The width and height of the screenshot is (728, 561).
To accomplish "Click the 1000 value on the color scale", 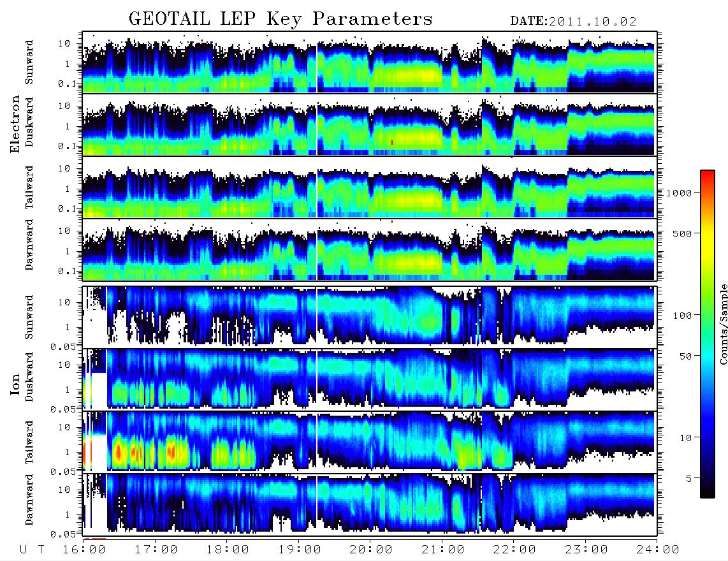I will [x=679, y=193].
